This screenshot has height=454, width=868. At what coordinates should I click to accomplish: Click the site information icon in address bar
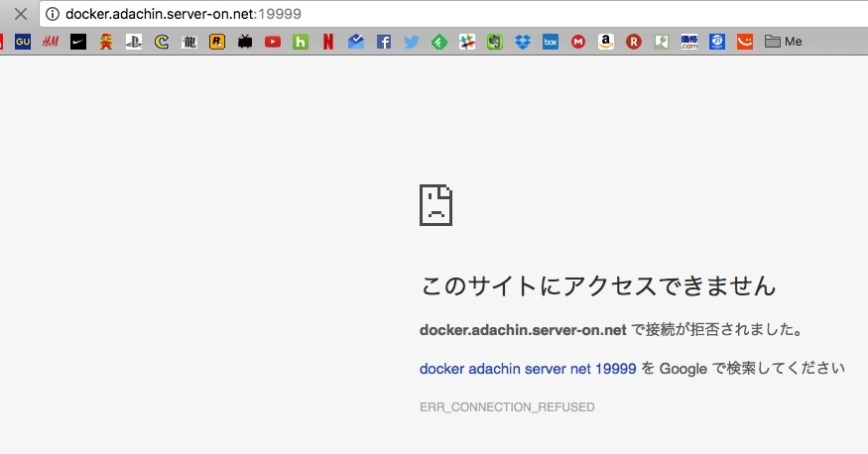(53, 14)
